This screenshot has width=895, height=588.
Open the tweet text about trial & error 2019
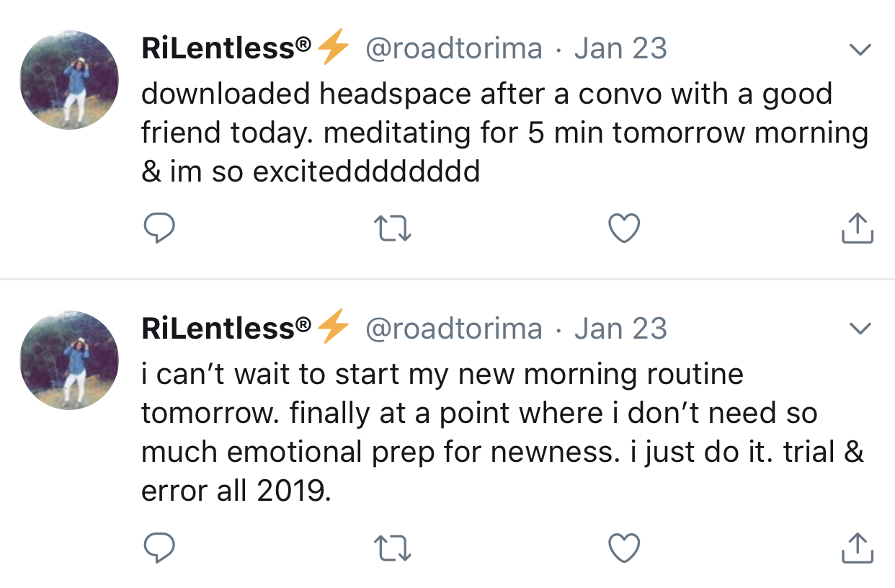coord(502,433)
